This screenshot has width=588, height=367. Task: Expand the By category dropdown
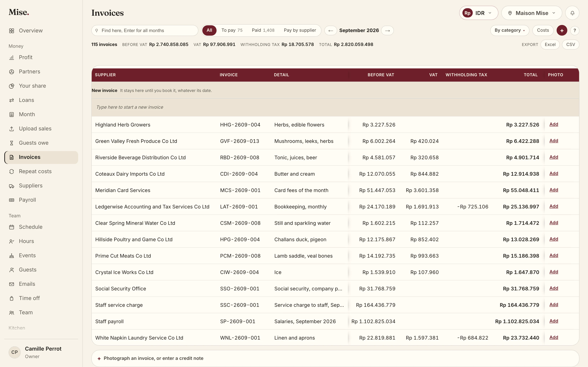(x=510, y=30)
